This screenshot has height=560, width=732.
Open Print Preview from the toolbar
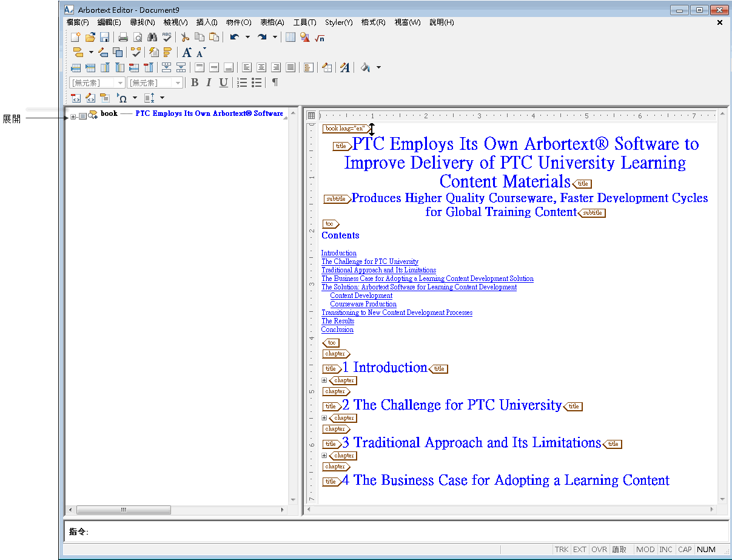pos(138,37)
